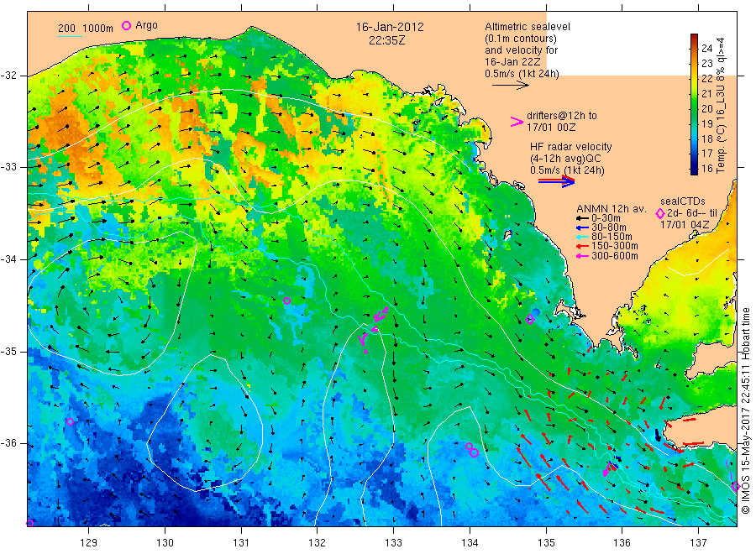Click the 0-30m depth label
The width and height of the screenshot is (756, 554).
click(x=606, y=218)
